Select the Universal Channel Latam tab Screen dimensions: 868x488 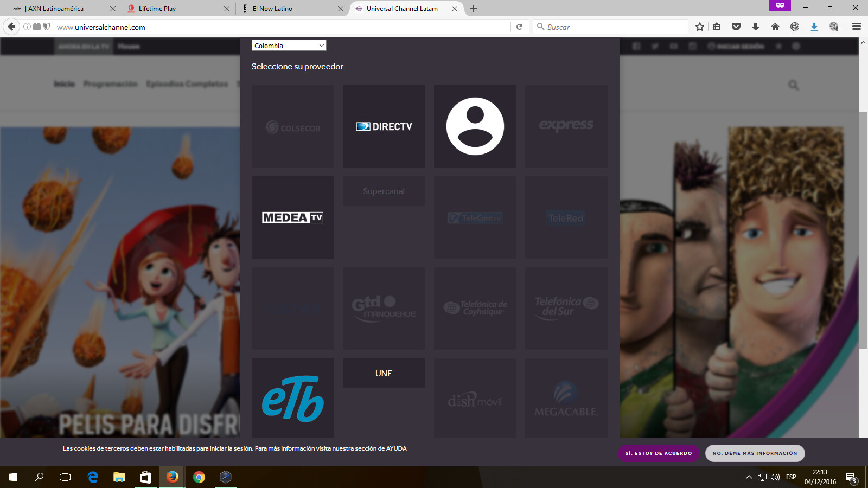[x=406, y=9]
